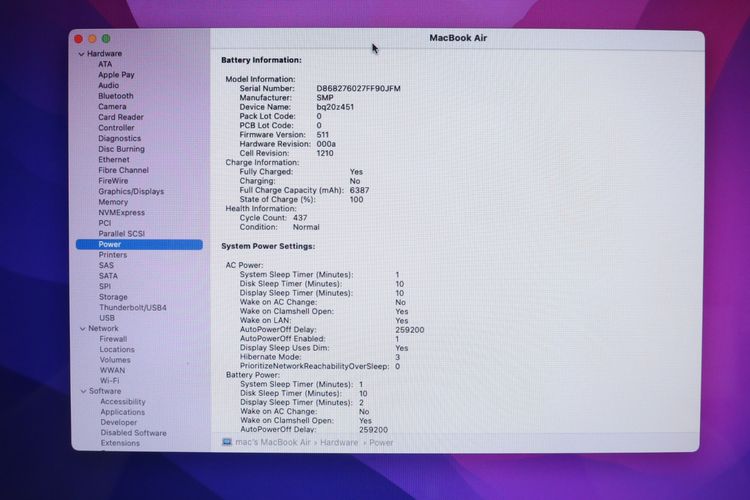Select Accessibility under Software
This screenshot has height=500, width=750.
(123, 402)
